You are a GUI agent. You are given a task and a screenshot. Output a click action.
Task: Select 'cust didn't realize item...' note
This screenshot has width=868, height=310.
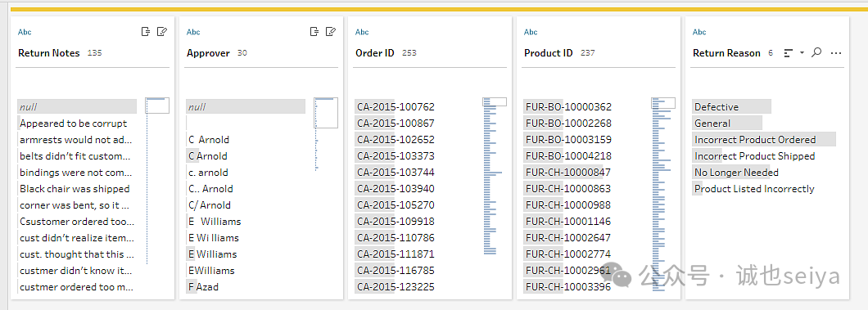click(x=77, y=237)
